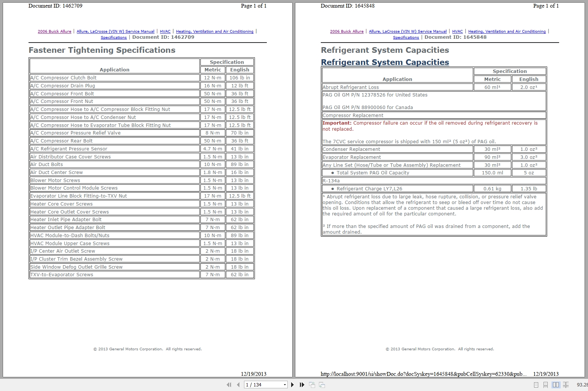Open the 2006 Buick Allure link on right page
Viewport: 588px width, 391px height.
coord(347,32)
